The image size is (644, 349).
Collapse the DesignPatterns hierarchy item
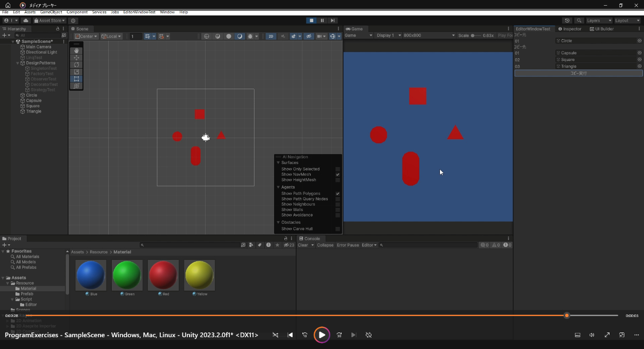[18, 63]
